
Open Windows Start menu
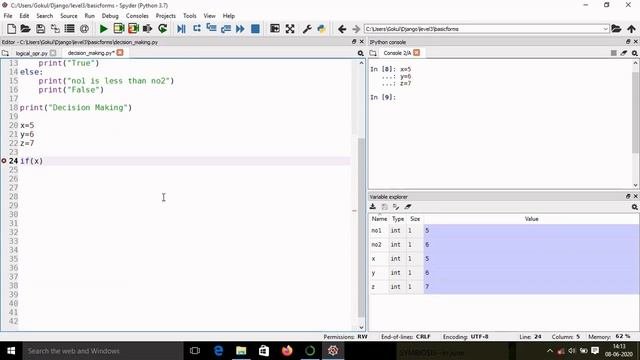pos(11,351)
